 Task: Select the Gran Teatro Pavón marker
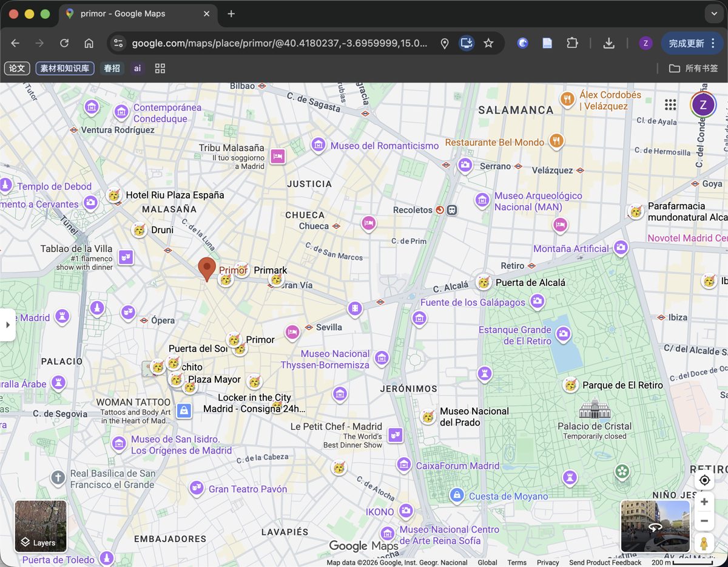pyautogui.click(x=197, y=487)
